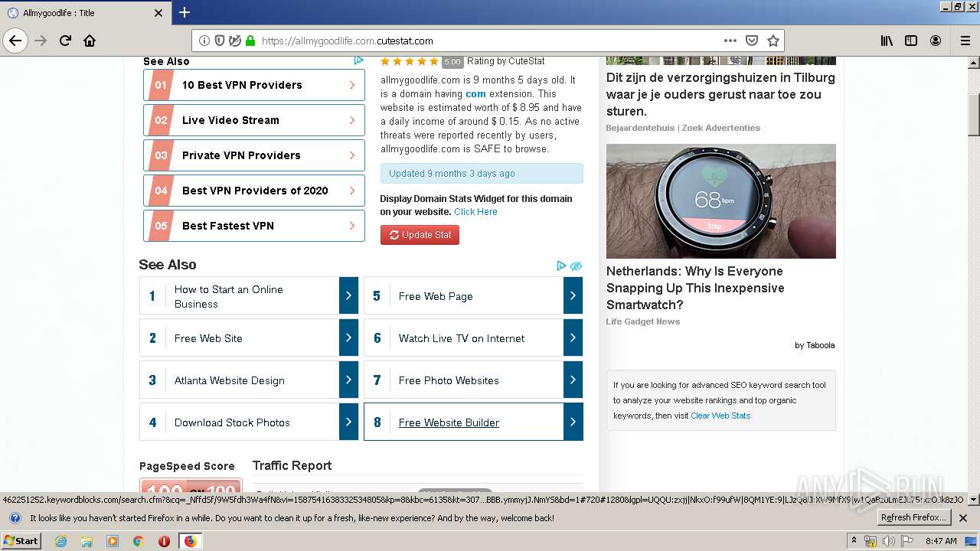Image resolution: width=980 pixels, height=551 pixels.
Task: Click arrow next to Free Web Site
Action: point(348,337)
